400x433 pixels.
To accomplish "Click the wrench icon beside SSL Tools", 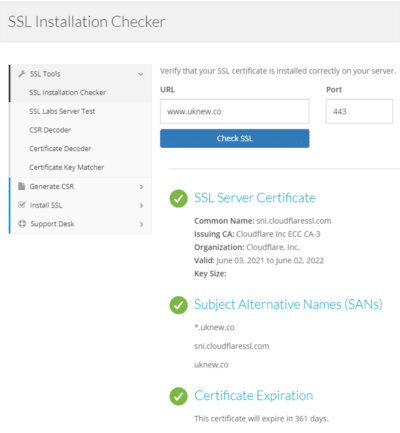I will [x=22, y=74].
